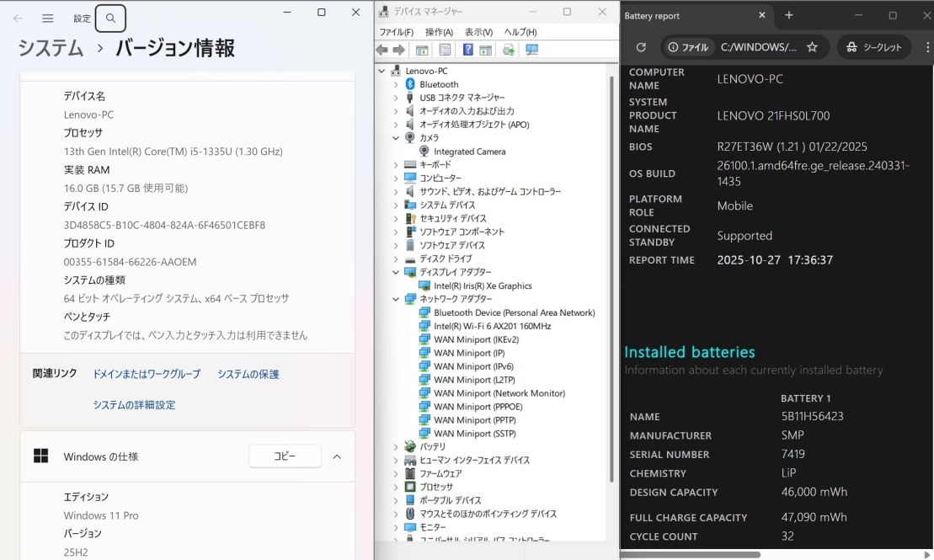The width and height of the screenshot is (934, 560).
Task: Click the コピー button
Action: [285, 456]
